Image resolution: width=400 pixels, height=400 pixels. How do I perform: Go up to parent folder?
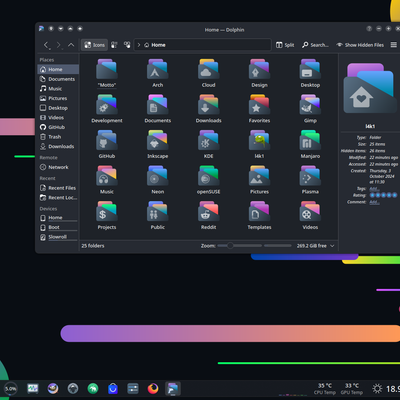71,45
